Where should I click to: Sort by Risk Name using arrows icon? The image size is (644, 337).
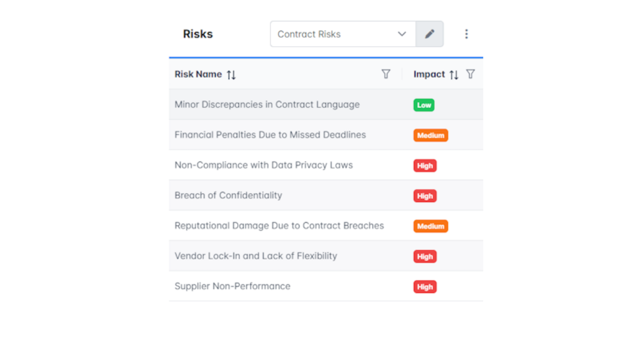[231, 75]
